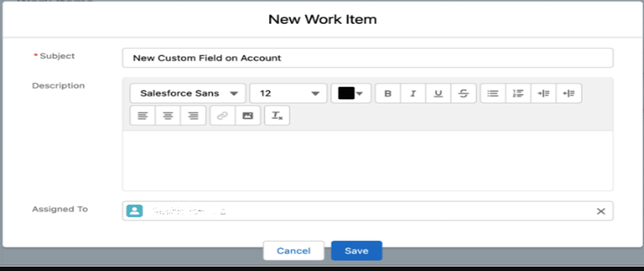Clear text formatting with Tx icon
Image resolution: width=644 pixels, height=271 pixels.
click(x=277, y=116)
